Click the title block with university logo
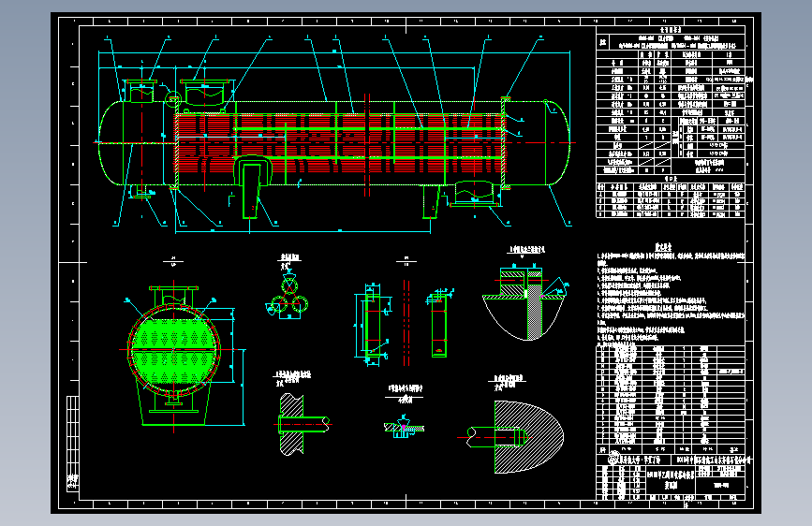Screen dimensions: 812x526 [671, 477]
